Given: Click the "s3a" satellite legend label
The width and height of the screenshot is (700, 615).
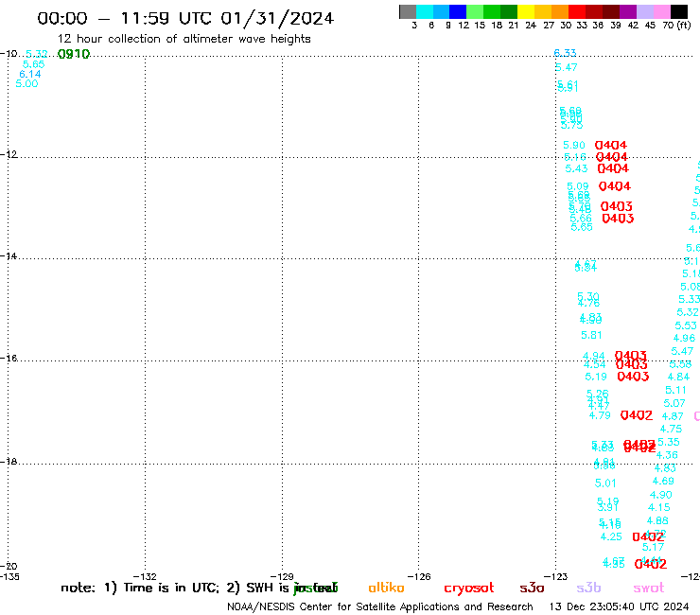Looking at the screenshot, I should (532, 589).
